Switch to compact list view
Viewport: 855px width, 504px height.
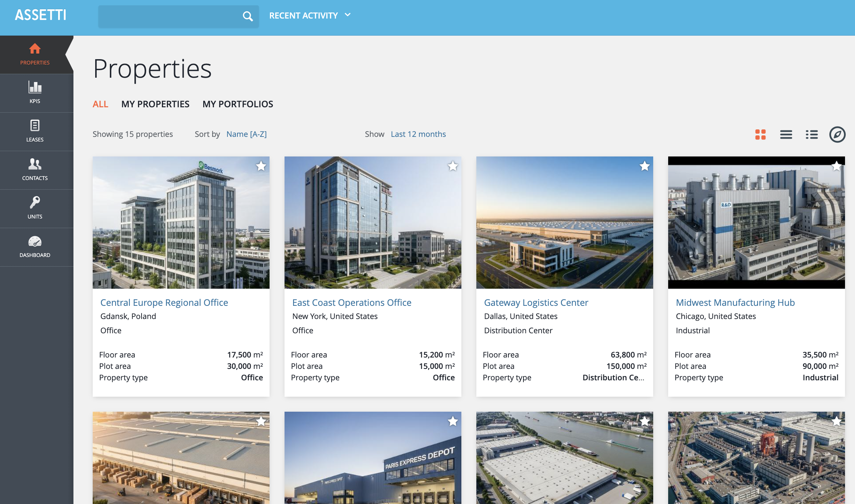click(786, 134)
